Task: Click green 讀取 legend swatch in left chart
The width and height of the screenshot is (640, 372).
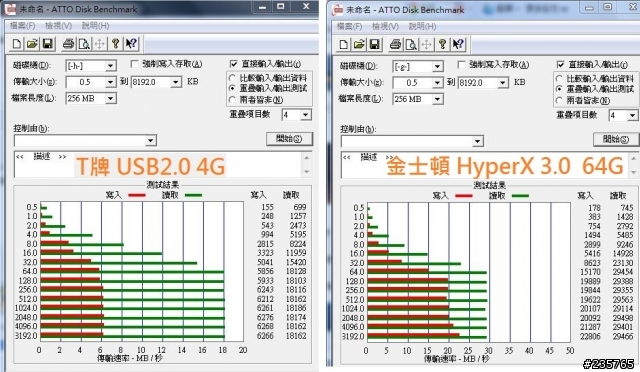Action: coord(193,195)
